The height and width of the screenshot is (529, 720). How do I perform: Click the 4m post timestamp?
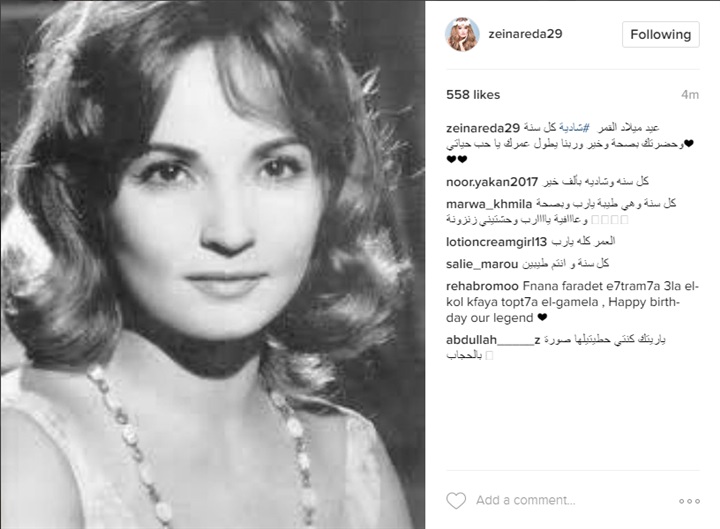690,95
